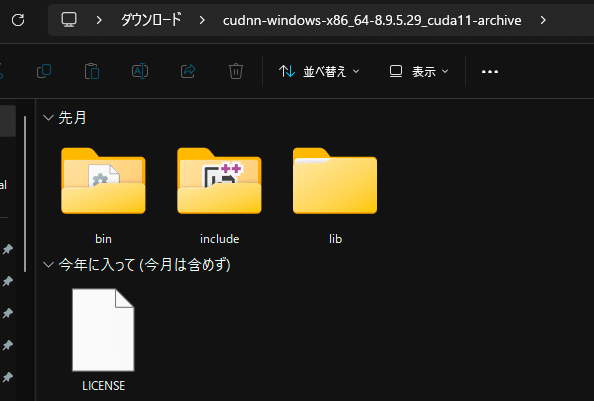
Task: Click the Share toolbar icon
Action: point(188,71)
